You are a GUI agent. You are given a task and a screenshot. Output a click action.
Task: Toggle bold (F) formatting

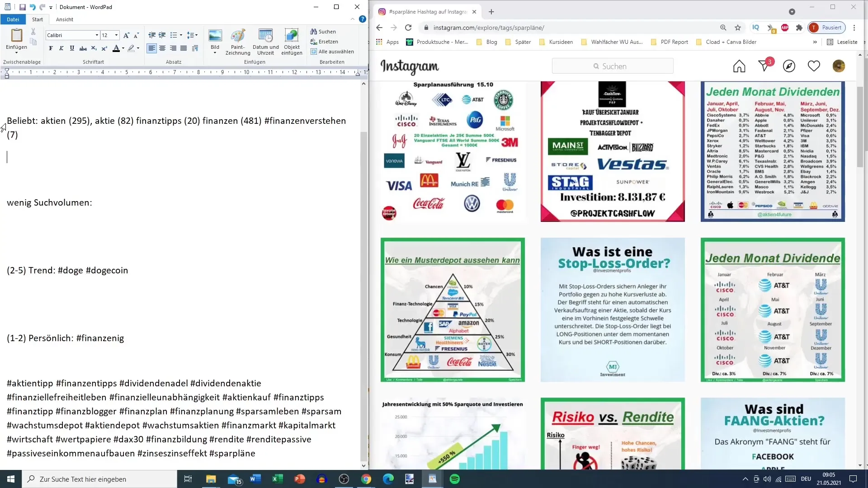51,48
